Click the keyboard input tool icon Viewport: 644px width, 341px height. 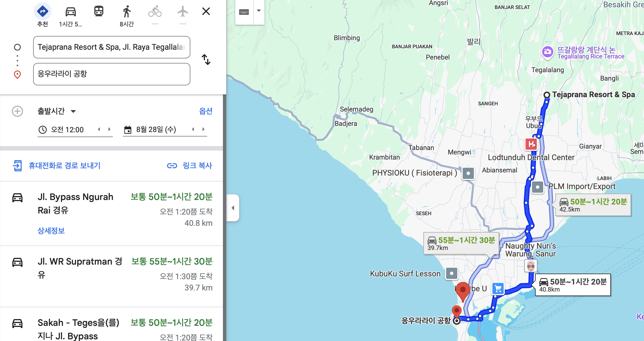coord(244,12)
